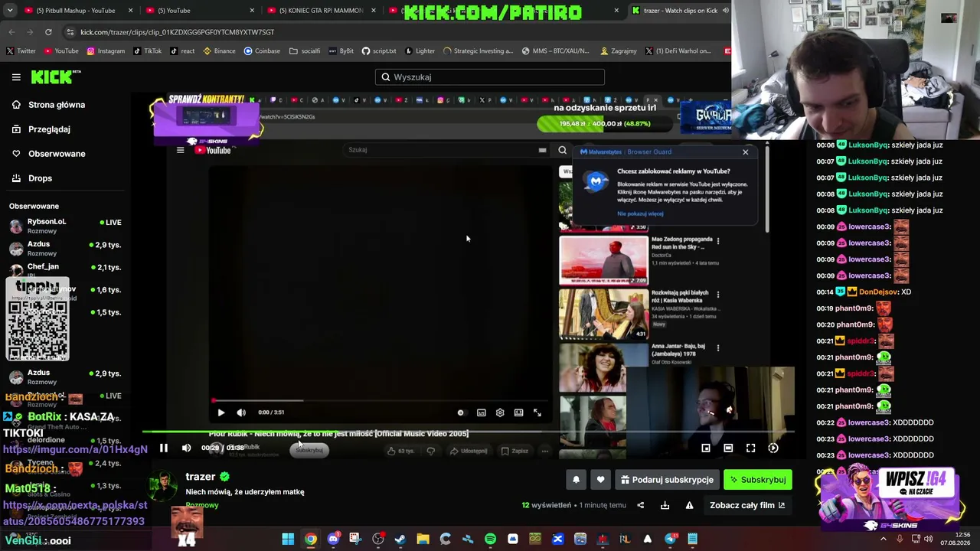Mute the Kick clip volume
Viewport: 980px width, 551px height.
(x=186, y=448)
